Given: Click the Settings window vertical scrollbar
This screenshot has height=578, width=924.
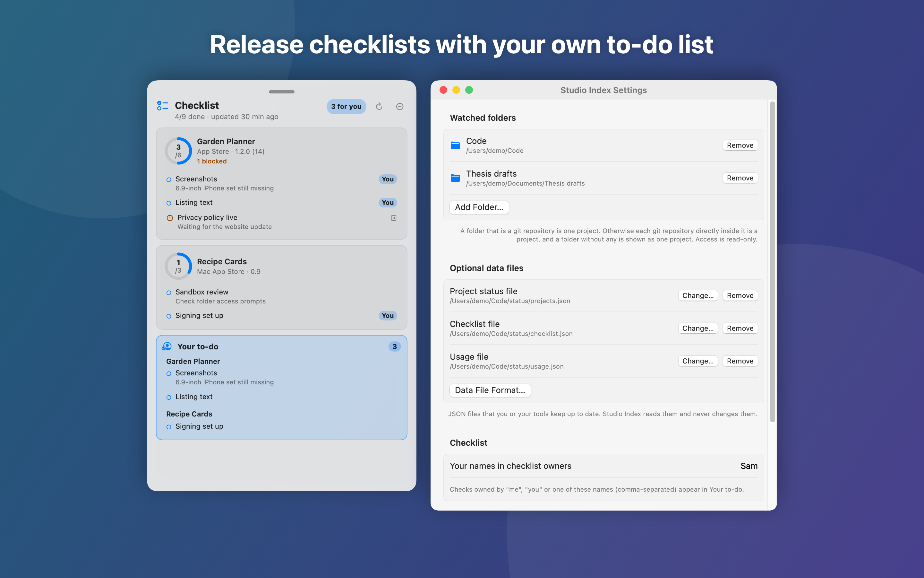Looking at the screenshot, I should coord(772,262).
